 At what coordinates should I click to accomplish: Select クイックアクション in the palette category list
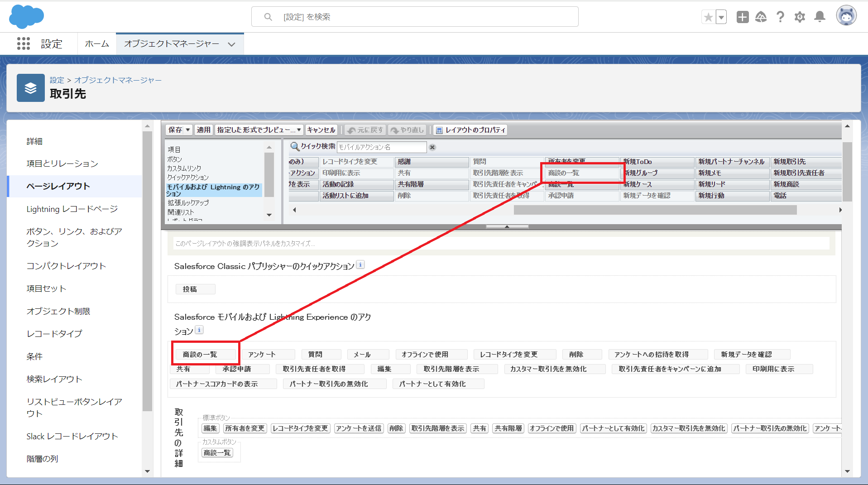(187, 177)
